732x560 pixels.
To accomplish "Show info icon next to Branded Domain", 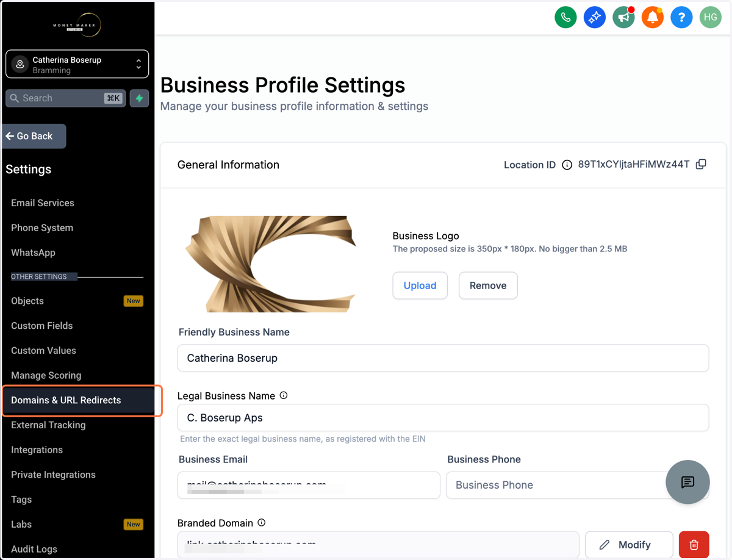I will pyautogui.click(x=262, y=522).
